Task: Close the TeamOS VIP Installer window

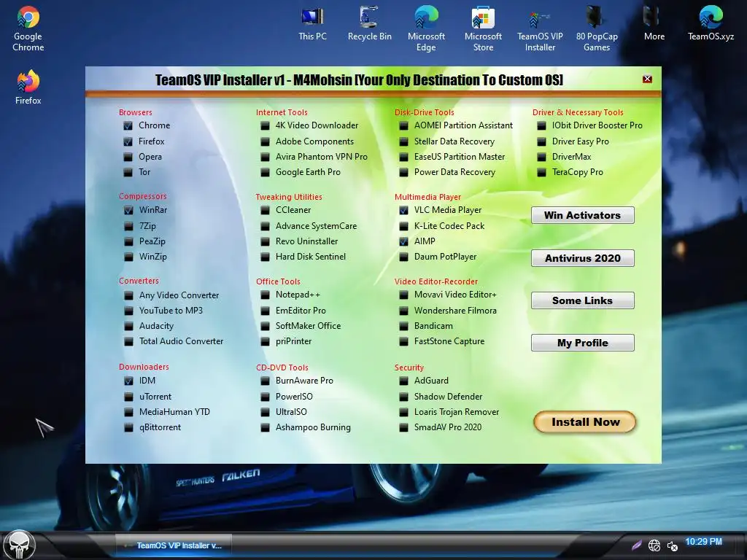Action: click(647, 79)
